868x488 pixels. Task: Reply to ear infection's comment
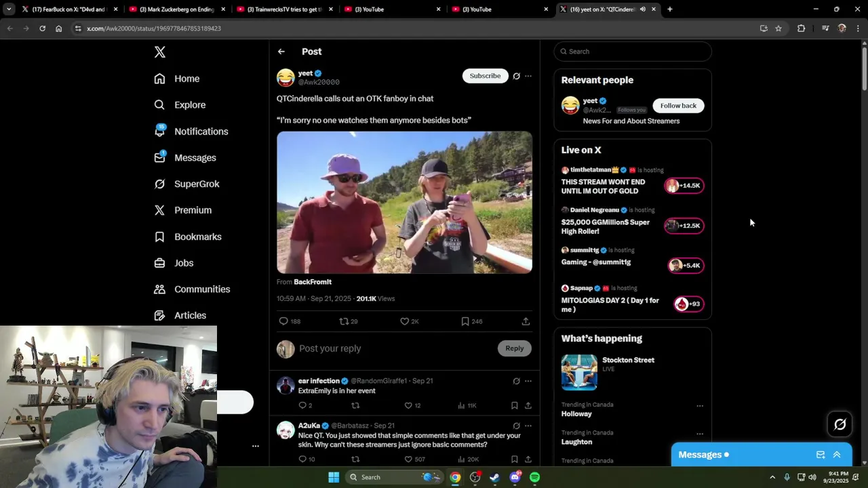[302, 405]
